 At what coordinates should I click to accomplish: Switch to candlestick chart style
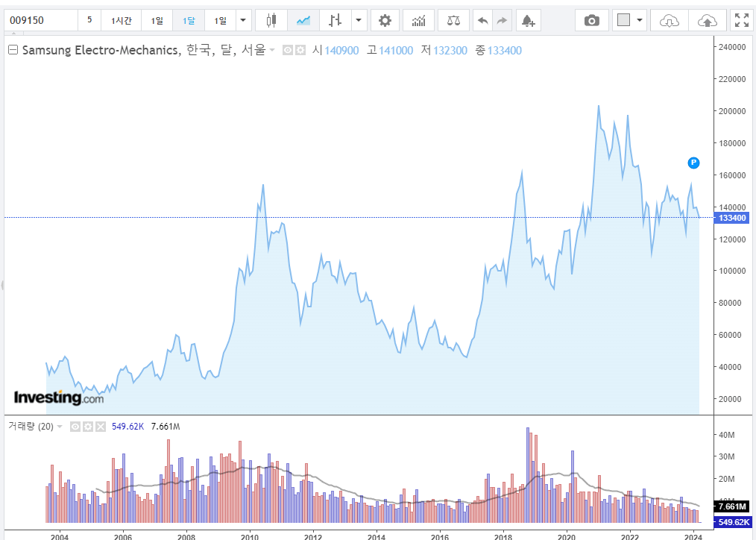click(x=271, y=20)
